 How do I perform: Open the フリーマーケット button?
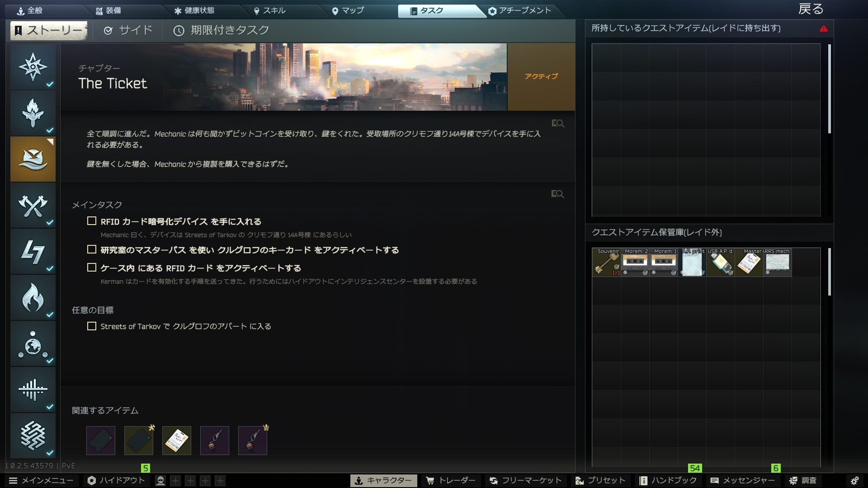pos(526,480)
